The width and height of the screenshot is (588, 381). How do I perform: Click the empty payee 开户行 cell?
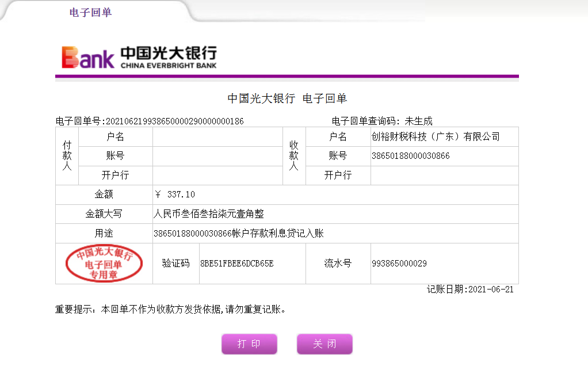(444, 175)
